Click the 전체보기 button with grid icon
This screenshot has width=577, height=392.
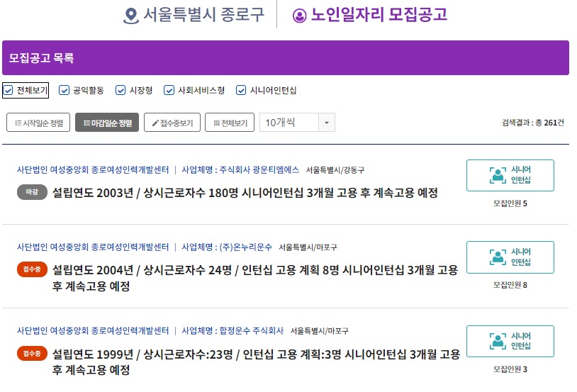pos(230,122)
